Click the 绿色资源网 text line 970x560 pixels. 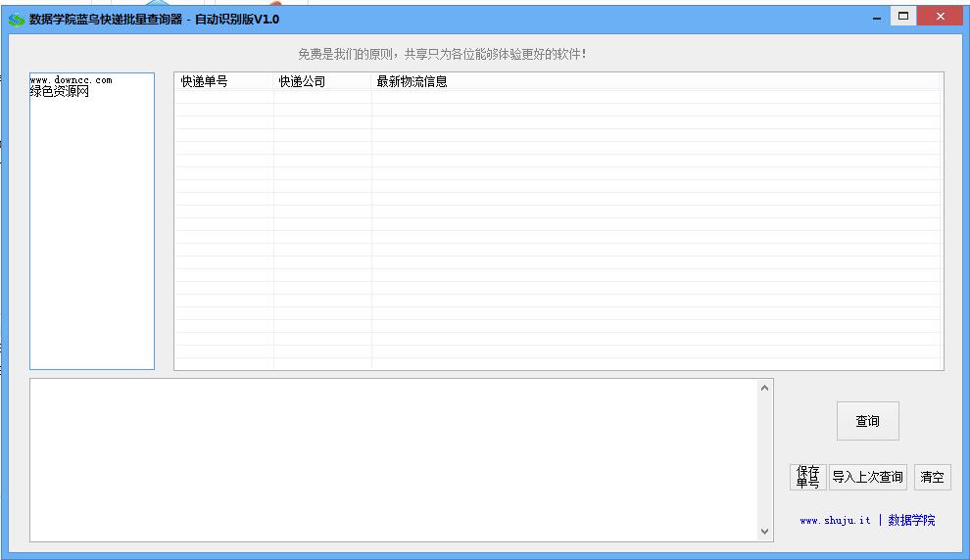pyautogui.click(x=60, y=91)
